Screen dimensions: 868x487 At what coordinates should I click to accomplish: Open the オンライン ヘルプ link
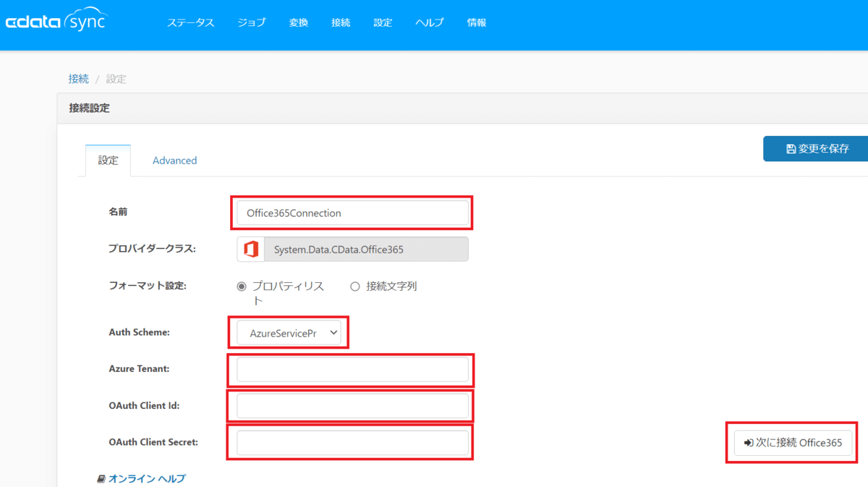click(x=147, y=479)
